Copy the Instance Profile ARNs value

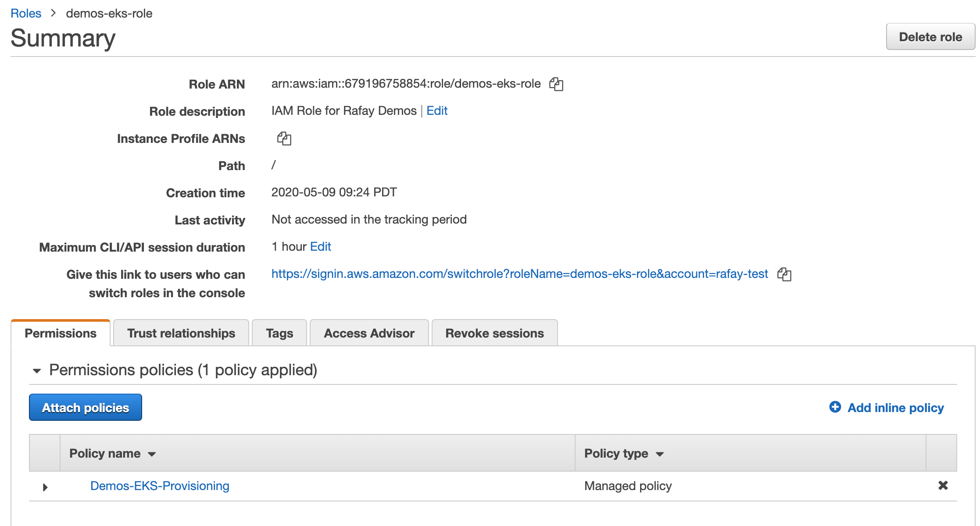[x=284, y=139]
